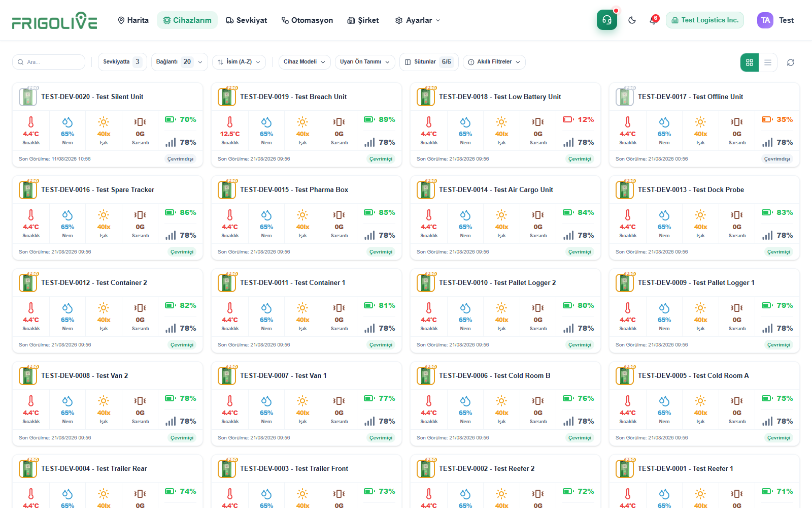The height and width of the screenshot is (508, 812).
Task: Click Çevrimdışı status badge on TEST-DEV-0020
Action: click(x=181, y=159)
